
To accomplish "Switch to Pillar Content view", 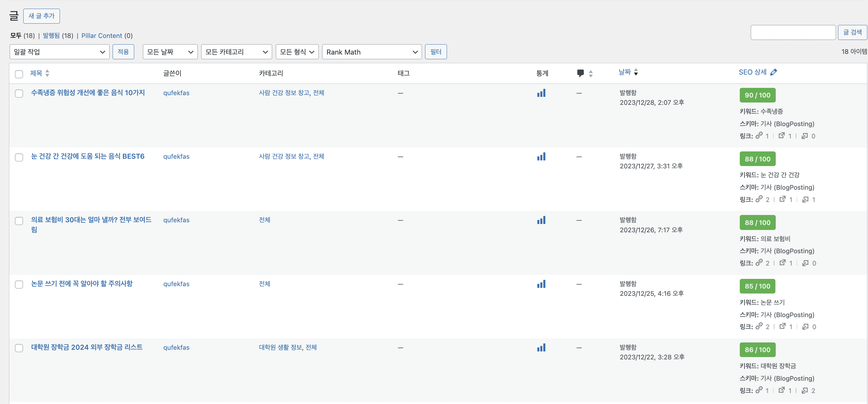I will 102,36.
